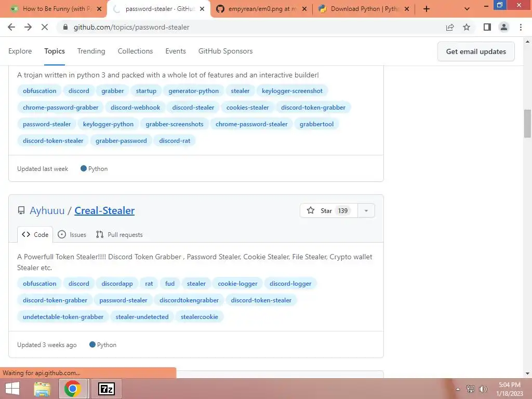
Task: Click the scrollbar down arrow
Action: point(527,374)
